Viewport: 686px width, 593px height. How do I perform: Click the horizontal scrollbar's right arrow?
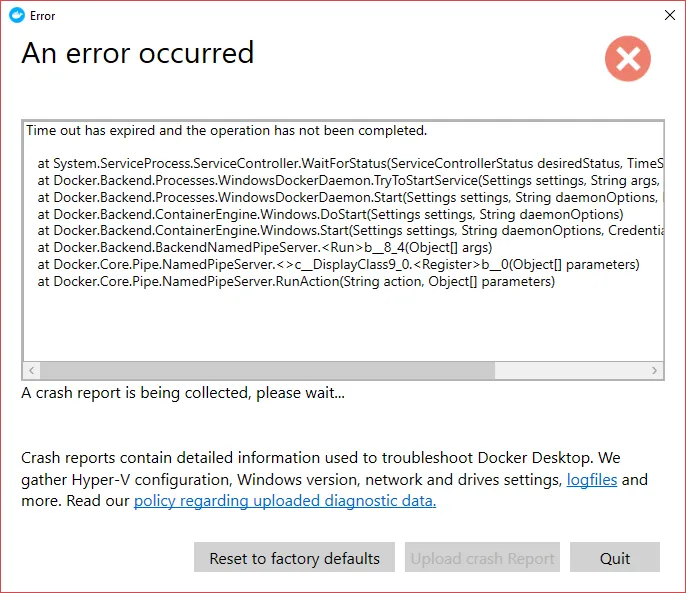(x=655, y=370)
